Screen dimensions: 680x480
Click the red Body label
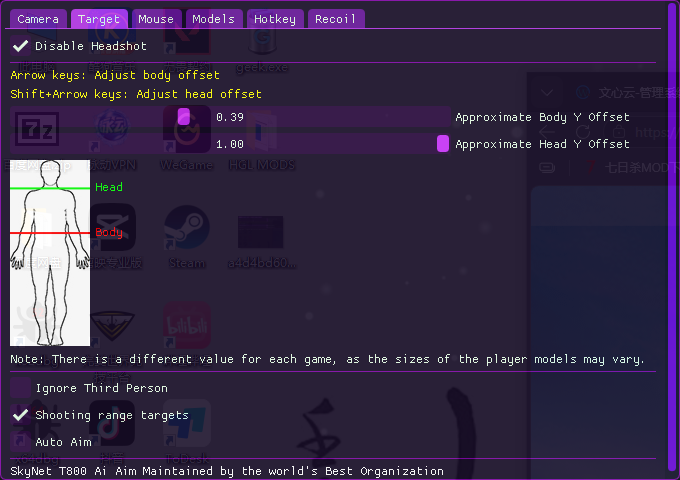(x=109, y=232)
